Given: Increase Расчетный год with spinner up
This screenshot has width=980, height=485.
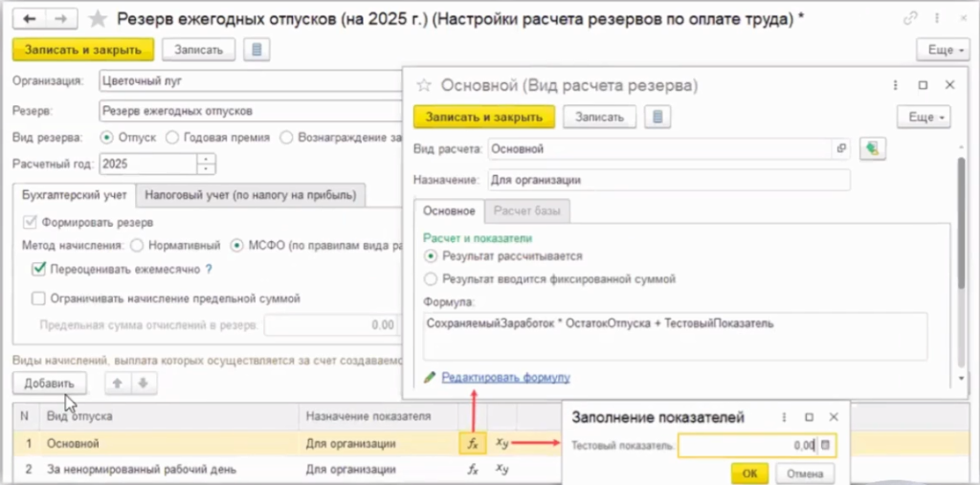Looking at the screenshot, I should [207, 159].
